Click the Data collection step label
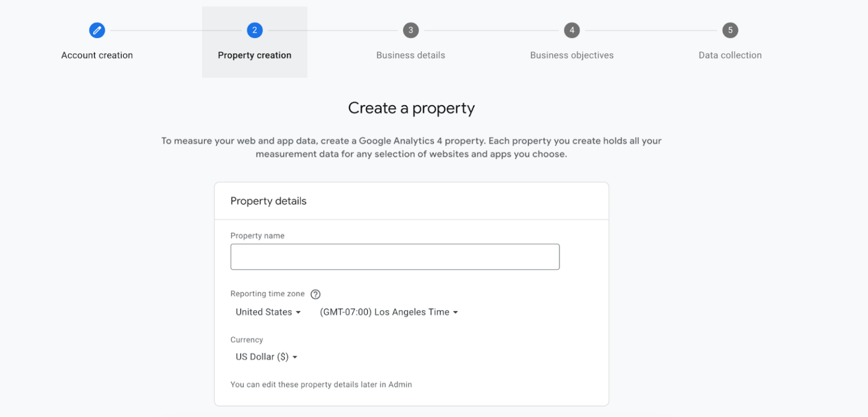868x417 pixels. (730, 55)
